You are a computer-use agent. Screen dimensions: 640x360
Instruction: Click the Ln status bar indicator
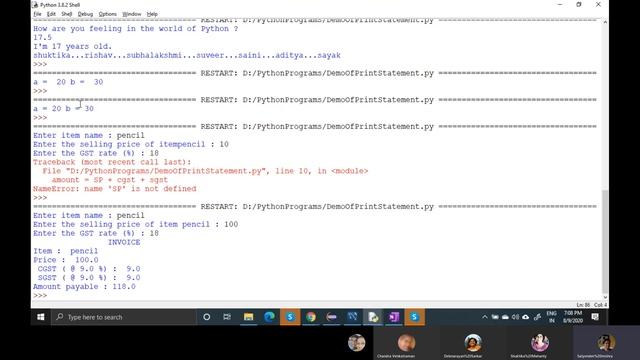click(583, 305)
